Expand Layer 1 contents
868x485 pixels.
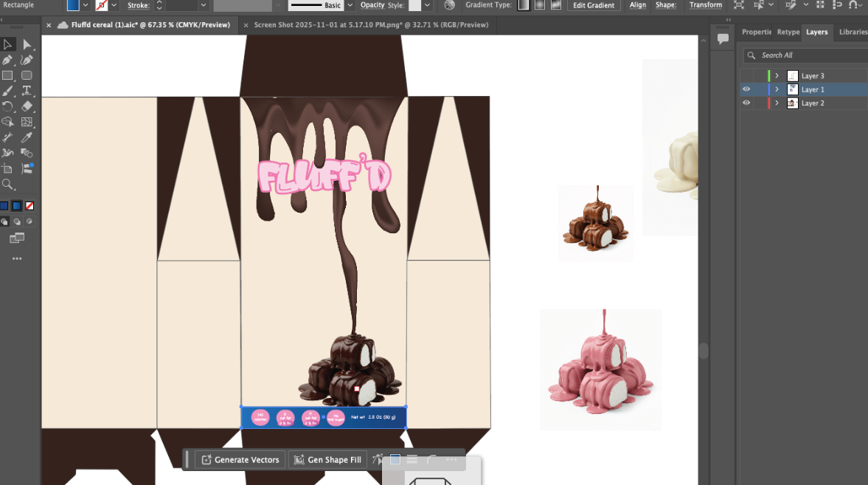click(777, 89)
